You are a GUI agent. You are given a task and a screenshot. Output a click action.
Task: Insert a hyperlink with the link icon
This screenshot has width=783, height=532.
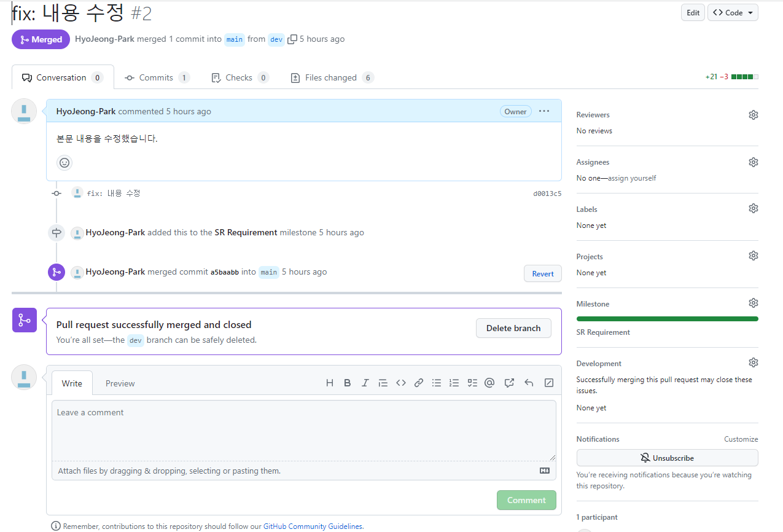419,382
